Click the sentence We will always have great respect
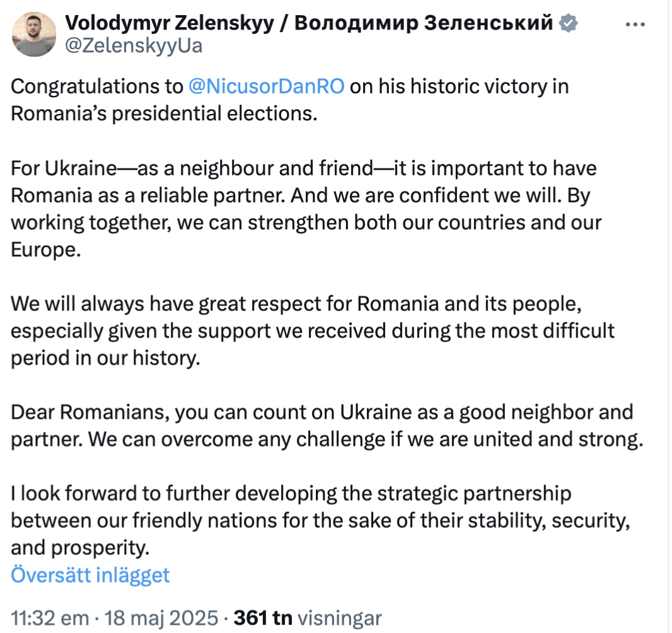Viewport: 672px width, 633px height. 313,331
